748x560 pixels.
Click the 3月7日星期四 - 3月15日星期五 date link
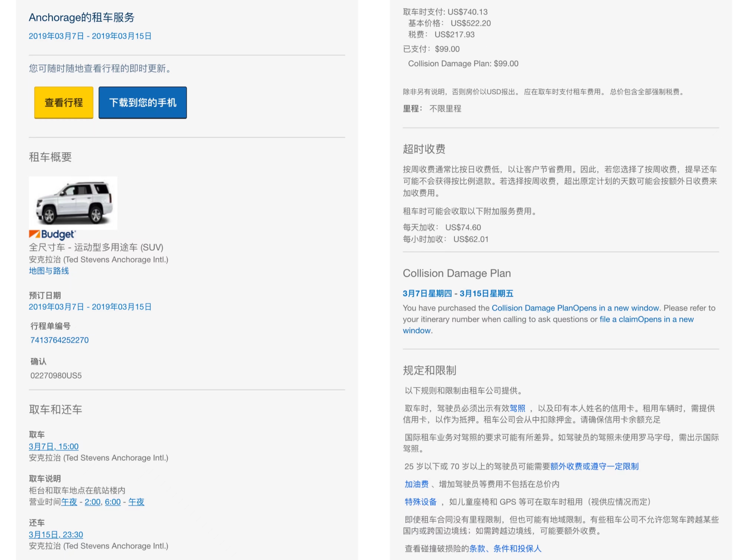point(458,293)
